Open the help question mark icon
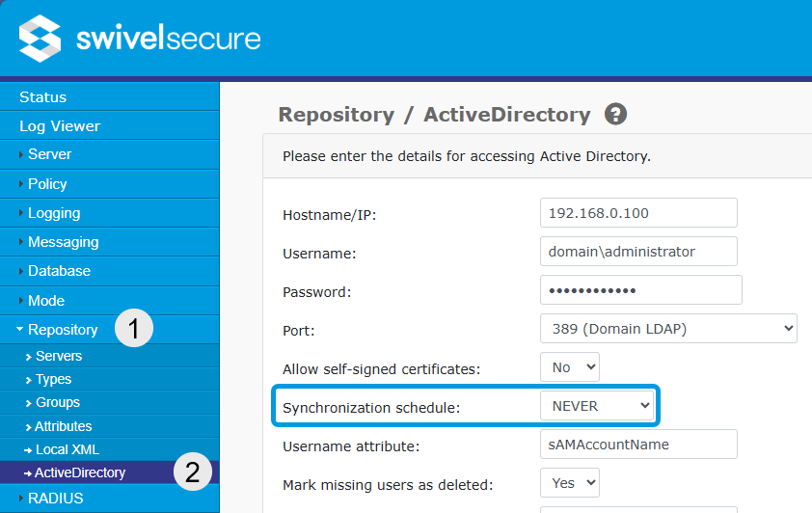Image resolution: width=812 pixels, height=513 pixels. pyautogui.click(x=615, y=115)
